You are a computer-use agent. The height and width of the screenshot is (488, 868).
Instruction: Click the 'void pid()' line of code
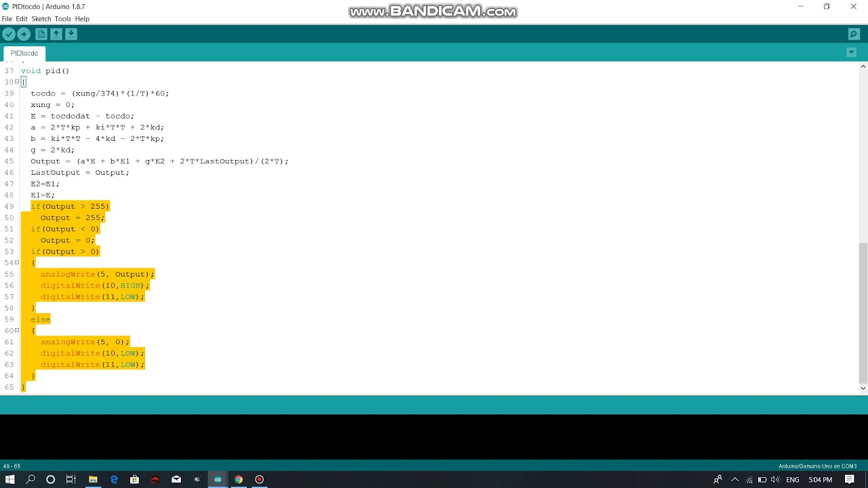[x=45, y=70]
